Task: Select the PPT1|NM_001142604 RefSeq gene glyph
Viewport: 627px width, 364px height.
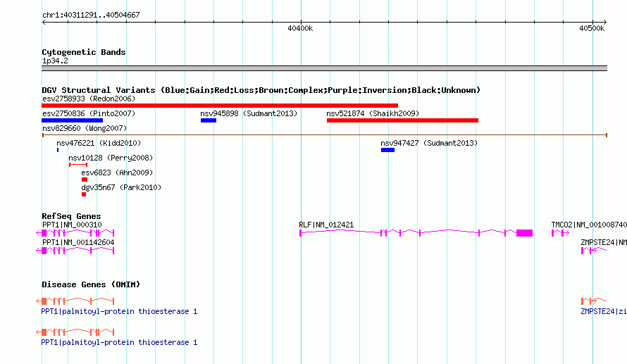Action: point(75,251)
